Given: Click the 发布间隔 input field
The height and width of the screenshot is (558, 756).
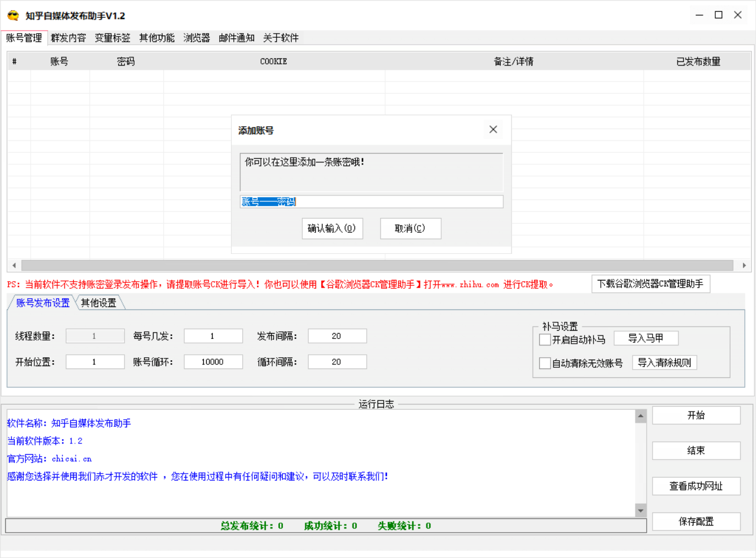Looking at the screenshot, I should tap(337, 336).
